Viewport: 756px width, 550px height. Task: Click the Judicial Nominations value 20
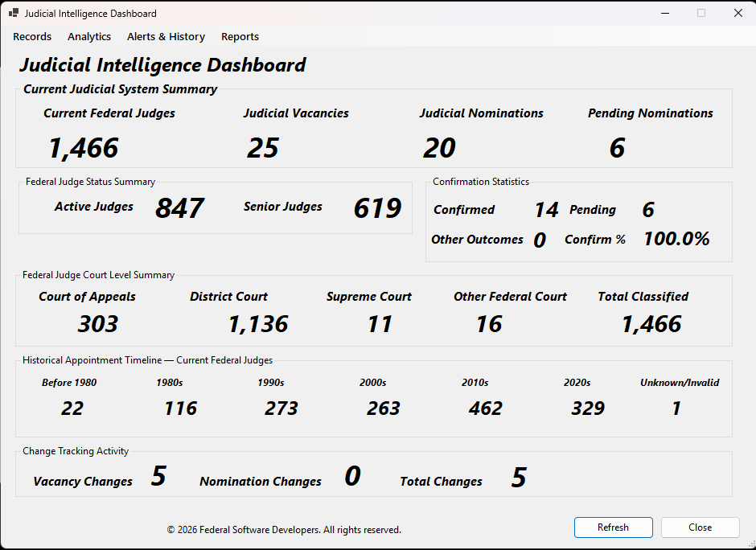click(439, 147)
